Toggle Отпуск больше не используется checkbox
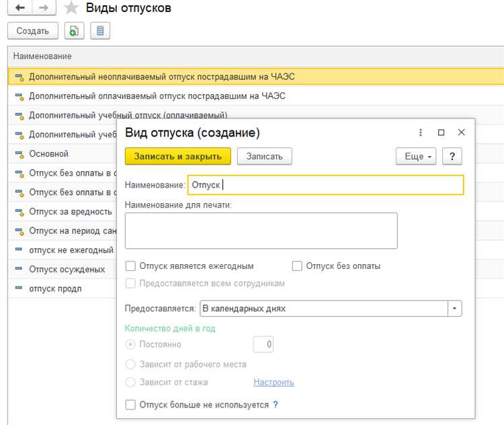504x425 pixels. (131, 405)
